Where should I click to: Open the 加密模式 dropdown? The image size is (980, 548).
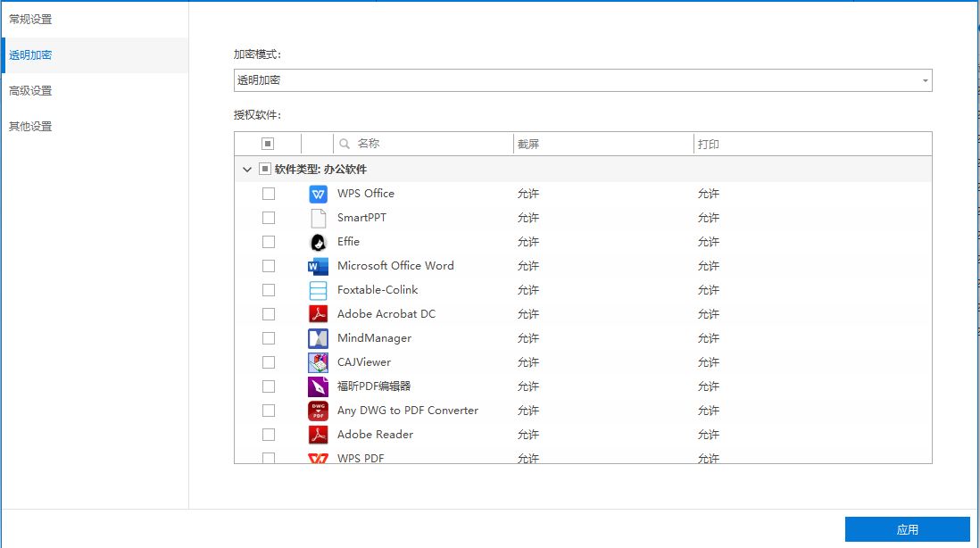point(583,80)
